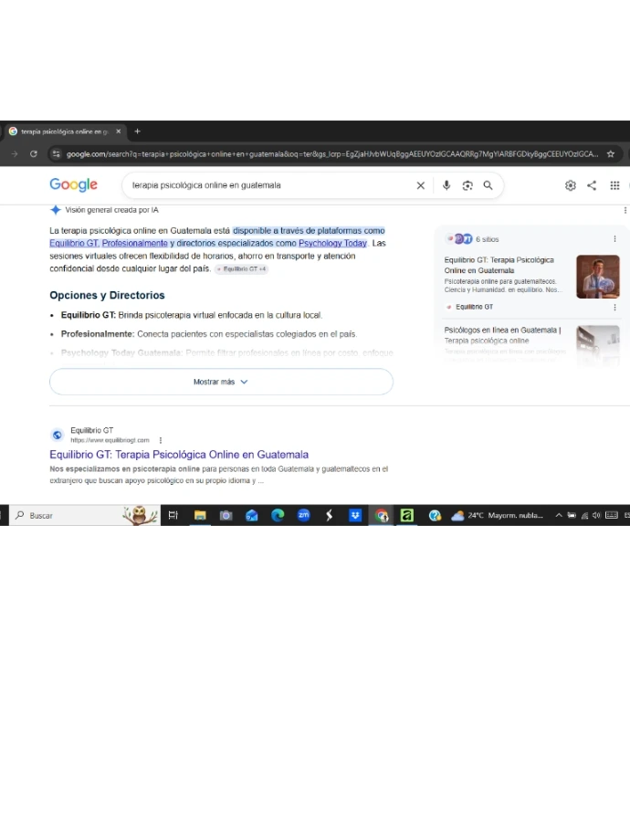The image size is (630, 840).
Task: Search by image with Lens icon
Action: pyautogui.click(x=467, y=185)
